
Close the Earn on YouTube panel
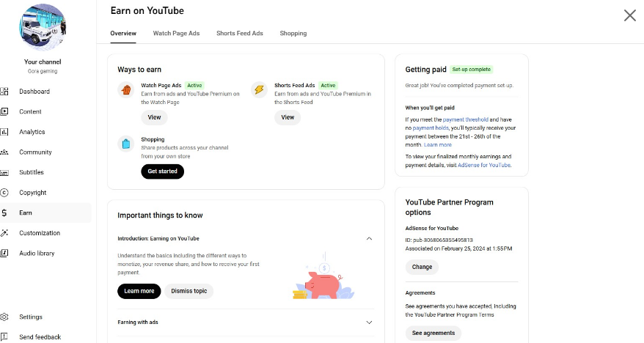[629, 15]
